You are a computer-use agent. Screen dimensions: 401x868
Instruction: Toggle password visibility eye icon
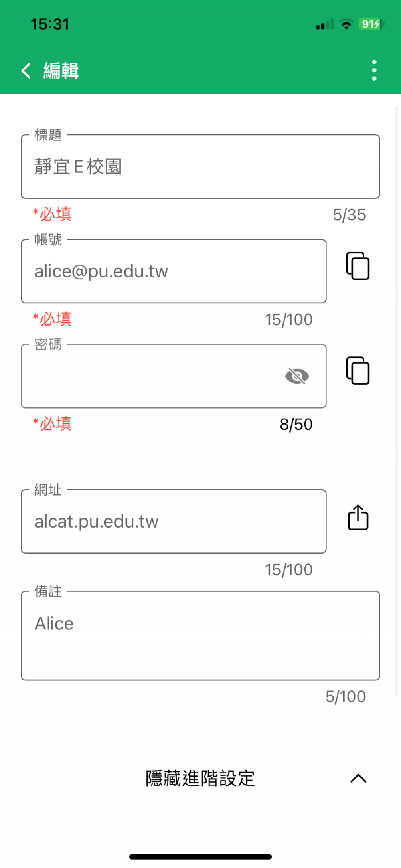point(297,376)
